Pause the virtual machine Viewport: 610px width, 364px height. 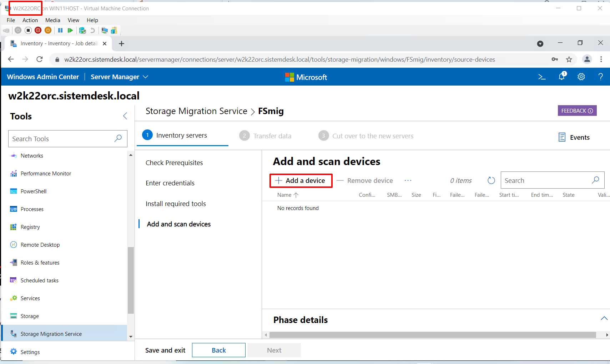tap(60, 30)
